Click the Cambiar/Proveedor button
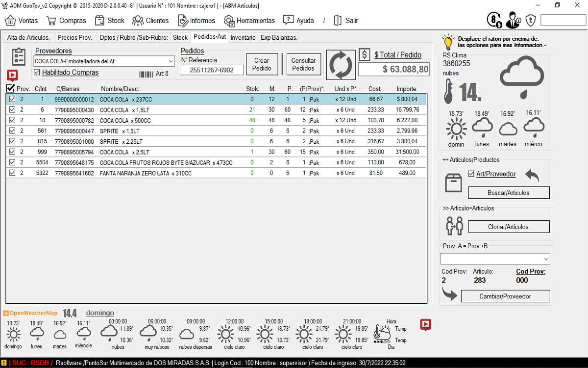Viewport: 588px width, 368px height. (505, 296)
